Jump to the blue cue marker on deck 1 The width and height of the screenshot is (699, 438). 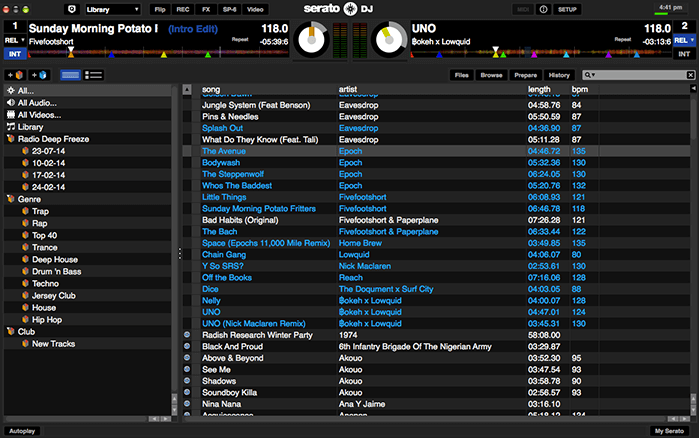[111, 55]
